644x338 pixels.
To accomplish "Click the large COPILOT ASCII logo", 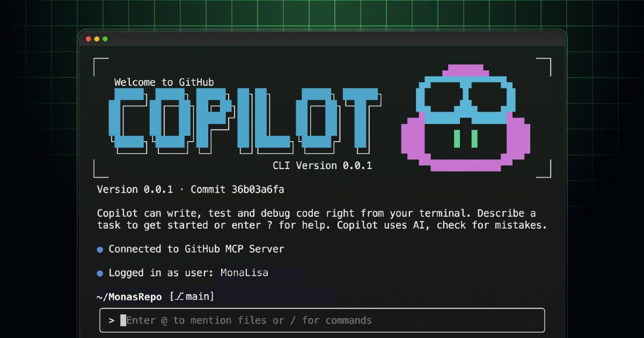I will point(246,121).
